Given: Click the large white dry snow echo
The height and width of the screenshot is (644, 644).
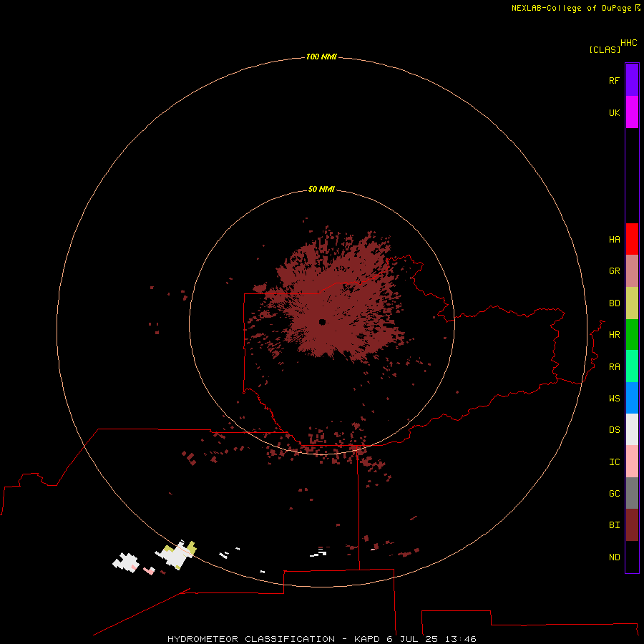Looking at the screenshot, I should [176, 555].
